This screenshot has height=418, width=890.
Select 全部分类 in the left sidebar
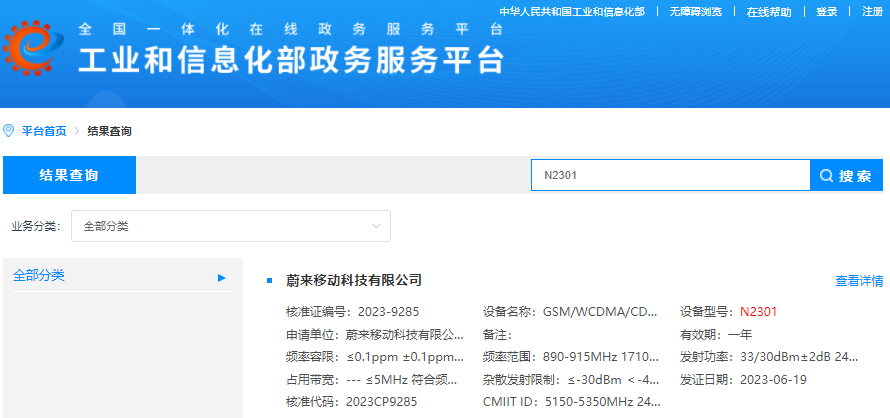click(123, 276)
